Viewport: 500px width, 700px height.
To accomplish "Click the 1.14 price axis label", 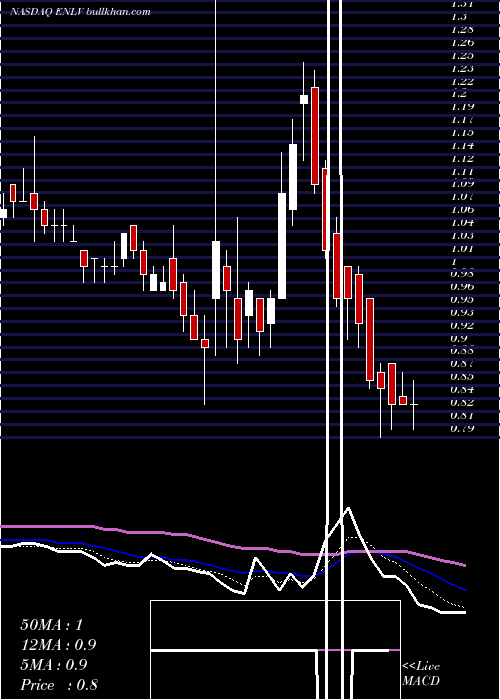I will tap(462, 146).
